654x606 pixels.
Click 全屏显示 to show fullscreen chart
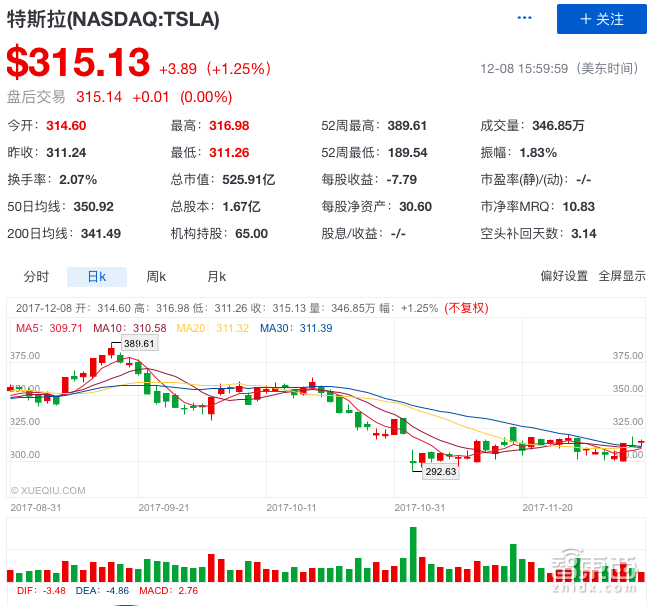pyautogui.click(x=622, y=277)
